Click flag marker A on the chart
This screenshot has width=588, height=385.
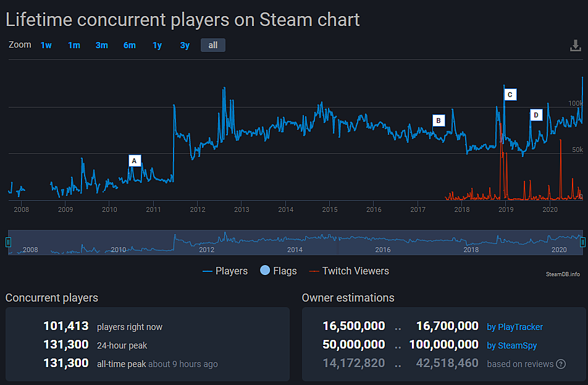pyautogui.click(x=135, y=161)
